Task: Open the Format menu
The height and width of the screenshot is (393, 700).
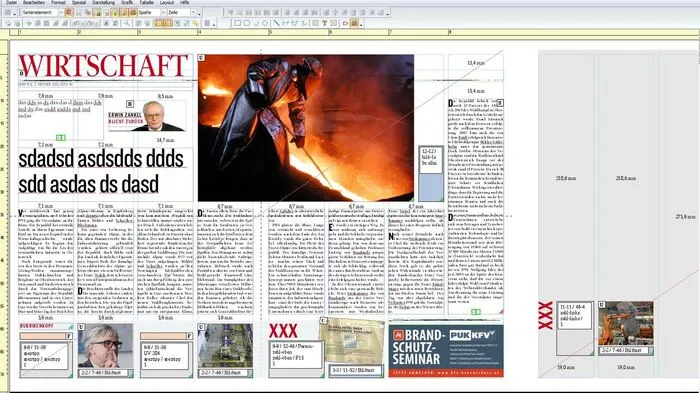Action: point(58,2)
